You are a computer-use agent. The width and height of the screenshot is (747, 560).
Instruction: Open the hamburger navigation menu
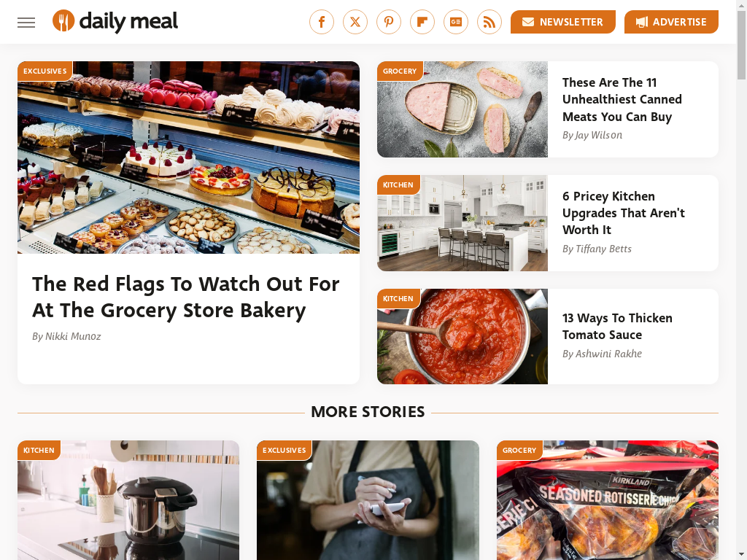pos(26,23)
